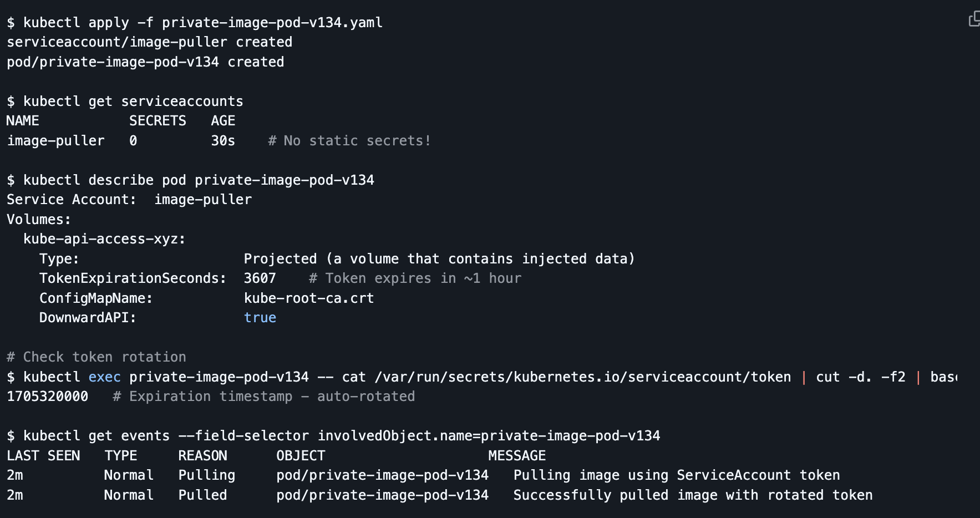The height and width of the screenshot is (518, 980).
Task: Click the REASON column header
Action: 202,456
